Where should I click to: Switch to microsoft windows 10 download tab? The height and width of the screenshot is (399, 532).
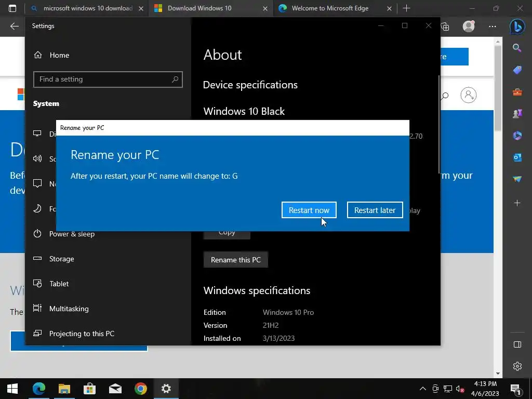[x=88, y=8]
